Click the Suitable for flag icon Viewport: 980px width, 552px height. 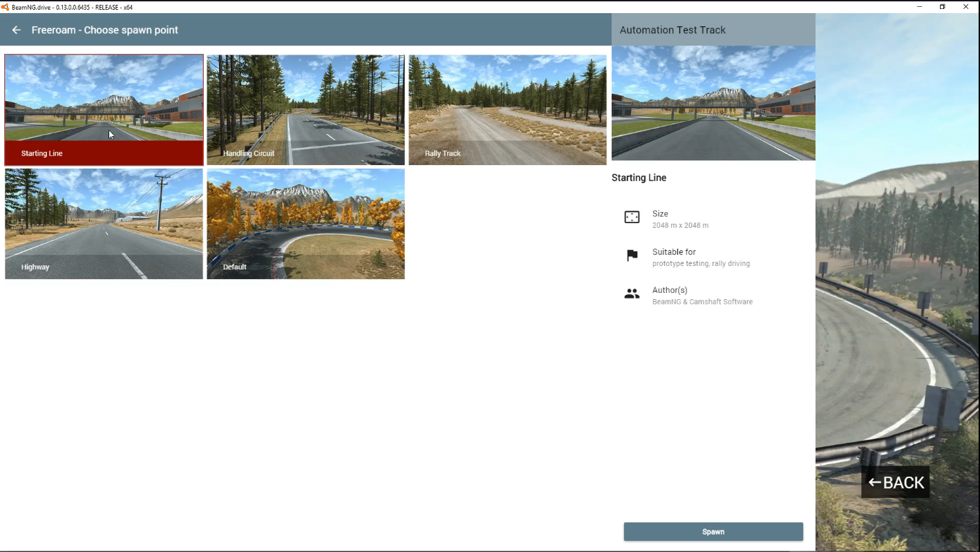632,256
